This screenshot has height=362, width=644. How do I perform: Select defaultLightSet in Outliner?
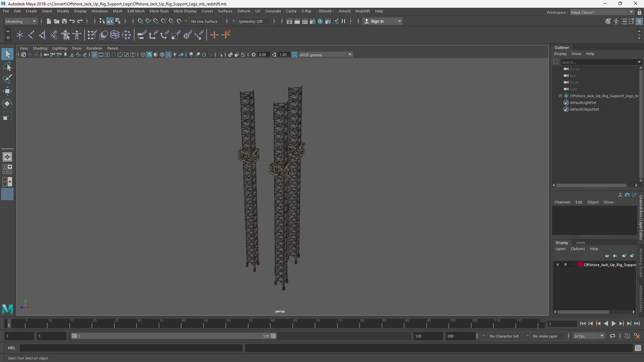pos(583,103)
